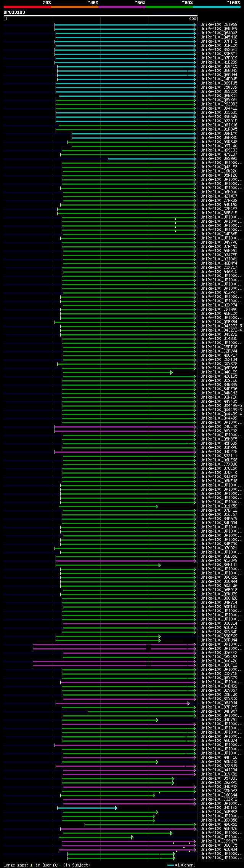Click label UniRef100_Q1VX81
Viewport: 244px width, 868px height.
coord(219,774)
